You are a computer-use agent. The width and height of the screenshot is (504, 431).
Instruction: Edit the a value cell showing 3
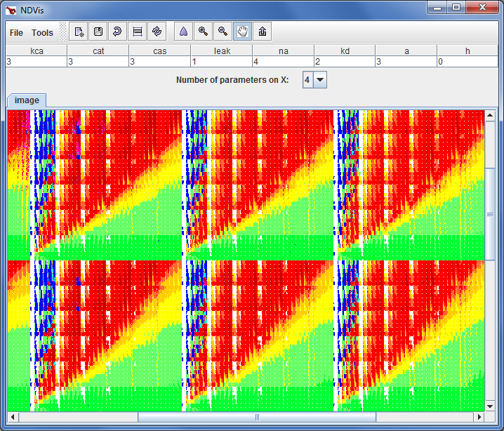click(x=406, y=61)
